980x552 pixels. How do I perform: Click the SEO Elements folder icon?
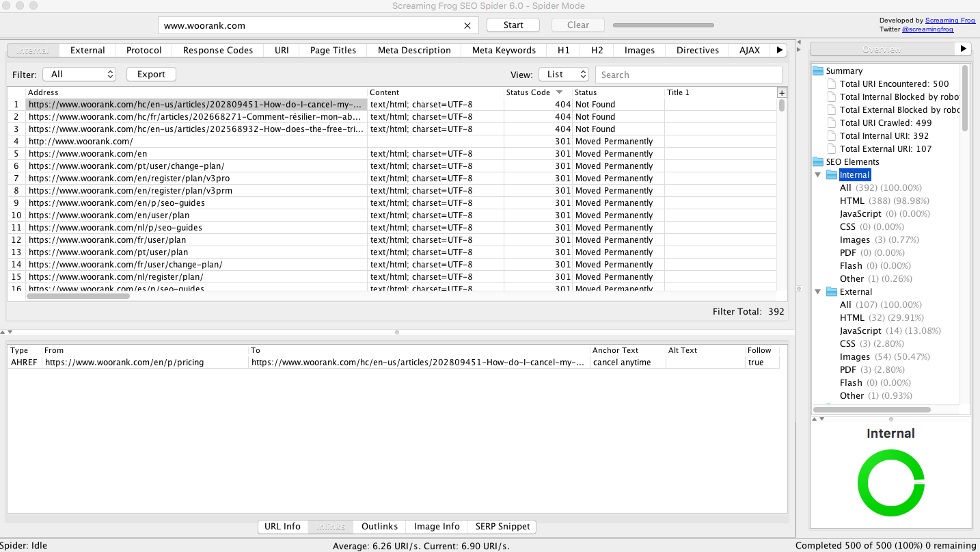tap(818, 161)
